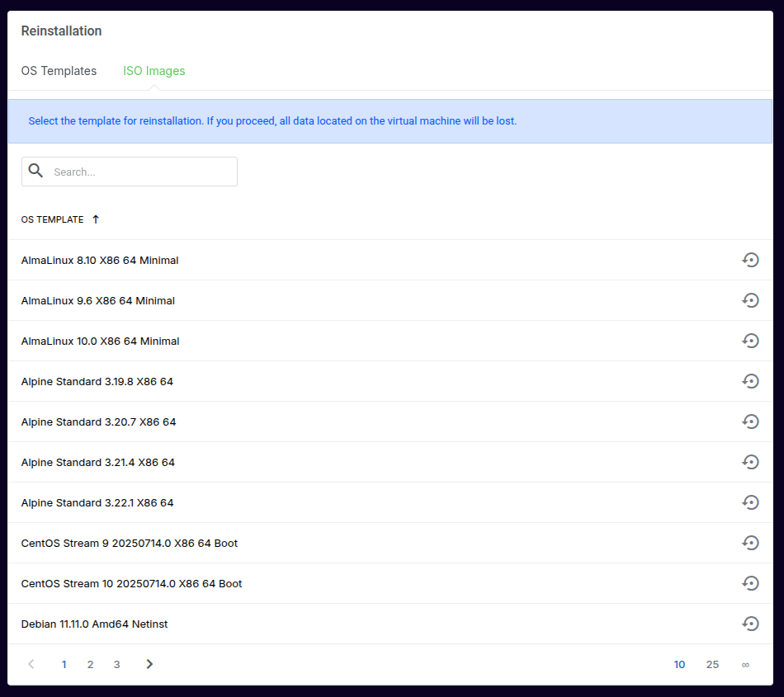Toggle the OS TEMPLATE sort order arrow
784x697 pixels.
pos(96,219)
